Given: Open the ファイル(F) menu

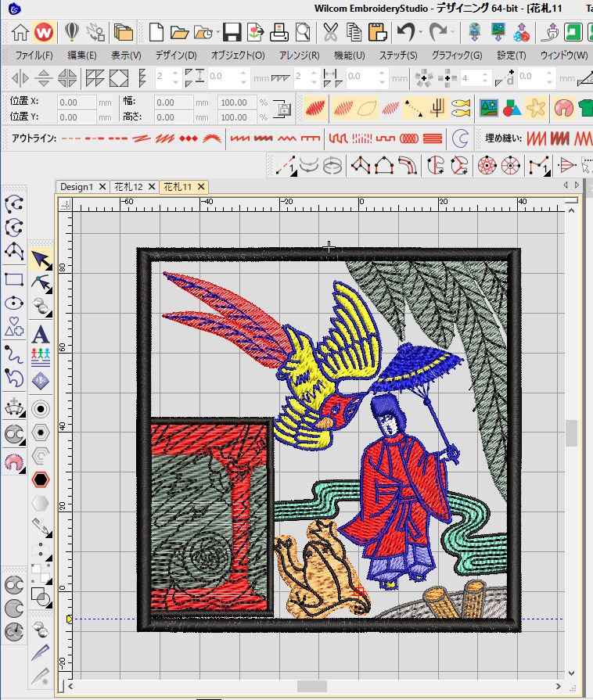Looking at the screenshot, I should pyautogui.click(x=34, y=56).
